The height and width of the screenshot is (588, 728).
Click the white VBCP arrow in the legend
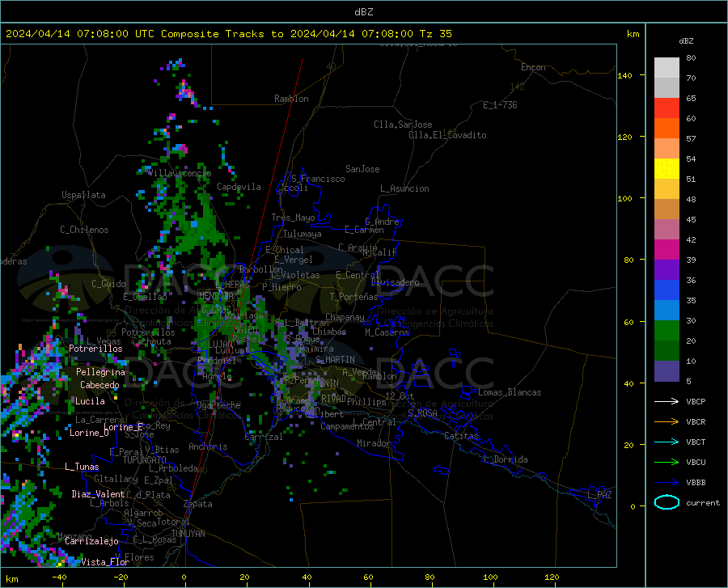pos(667,401)
